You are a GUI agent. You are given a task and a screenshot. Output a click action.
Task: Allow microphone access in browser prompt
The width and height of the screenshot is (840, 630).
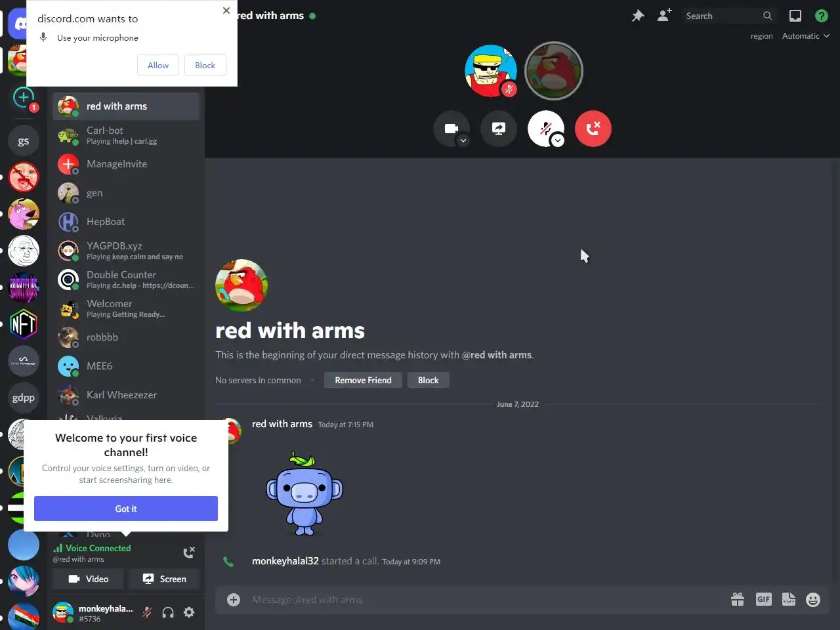(158, 65)
